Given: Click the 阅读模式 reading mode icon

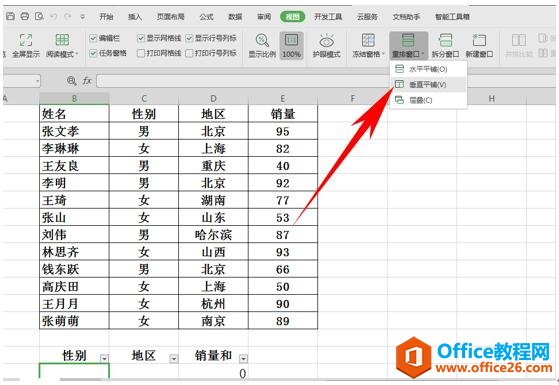Looking at the screenshot, I should [62, 40].
